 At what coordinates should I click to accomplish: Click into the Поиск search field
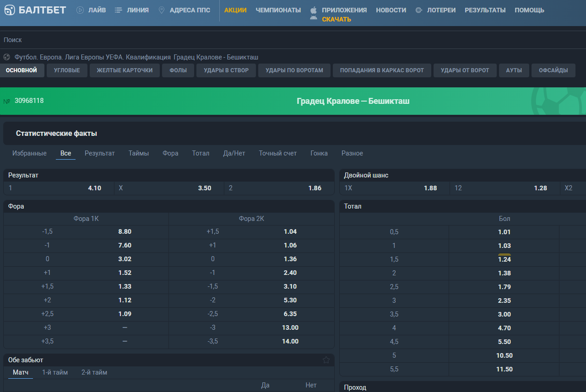(x=293, y=40)
